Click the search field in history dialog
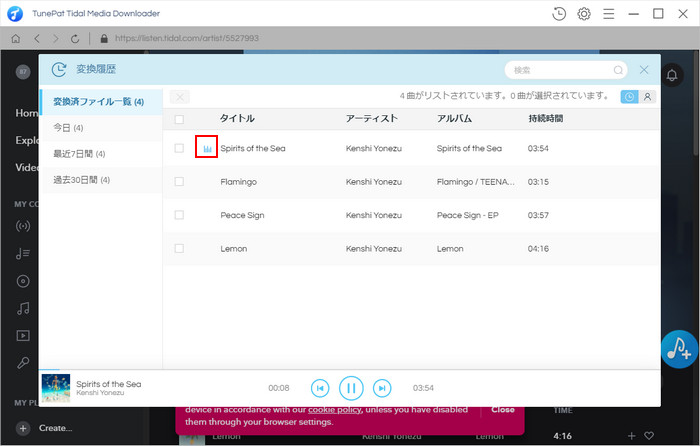 tap(566, 70)
